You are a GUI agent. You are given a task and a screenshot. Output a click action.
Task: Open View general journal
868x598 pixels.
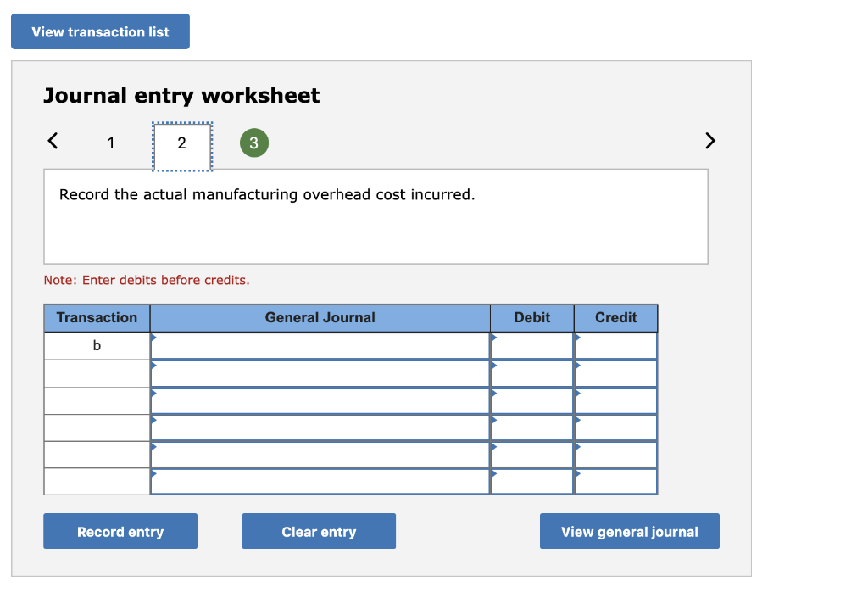click(x=630, y=531)
